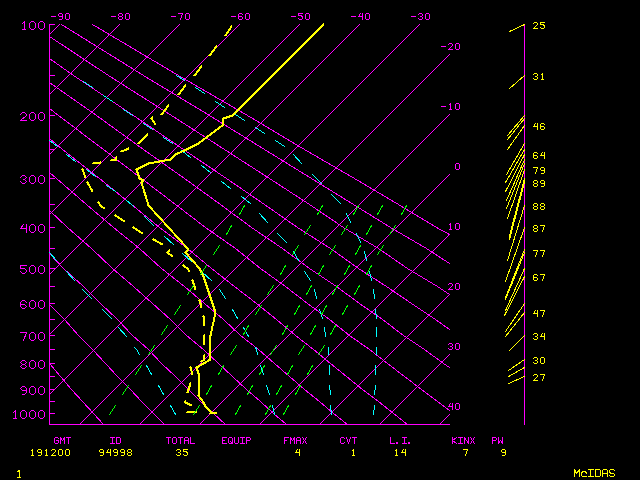Image resolution: width=640 pixels, height=480 pixels.
Task: Click the FMAX column header
Action: point(296,440)
